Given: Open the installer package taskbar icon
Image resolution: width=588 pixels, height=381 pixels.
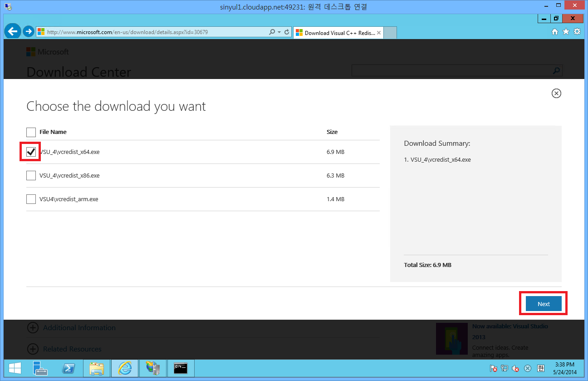Looking at the screenshot, I should (x=153, y=368).
